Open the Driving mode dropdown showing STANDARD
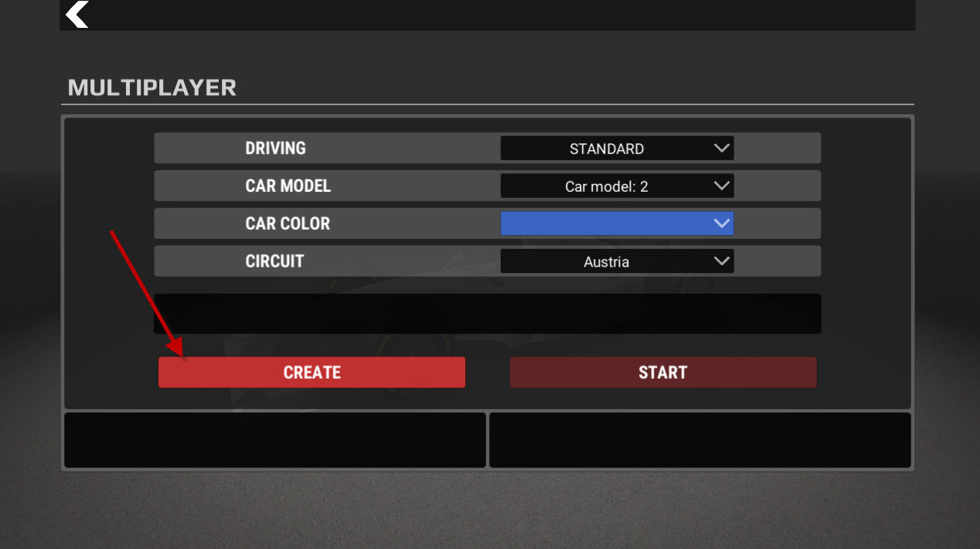The width and height of the screenshot is (980, 549). coord(617,148)
